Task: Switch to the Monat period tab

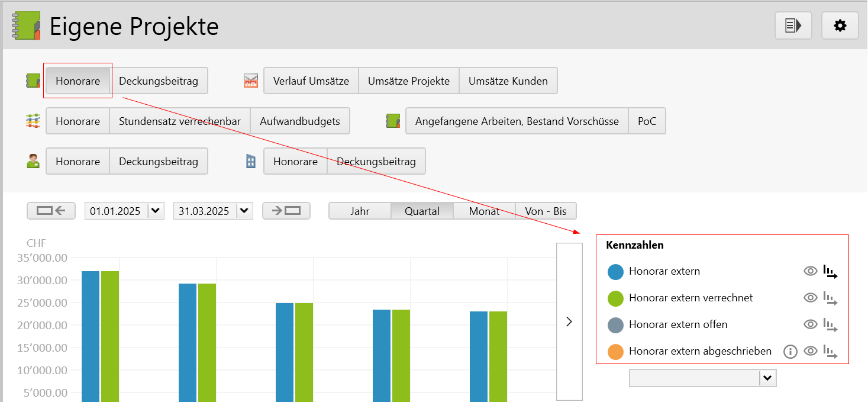Action: coord(484,211)
